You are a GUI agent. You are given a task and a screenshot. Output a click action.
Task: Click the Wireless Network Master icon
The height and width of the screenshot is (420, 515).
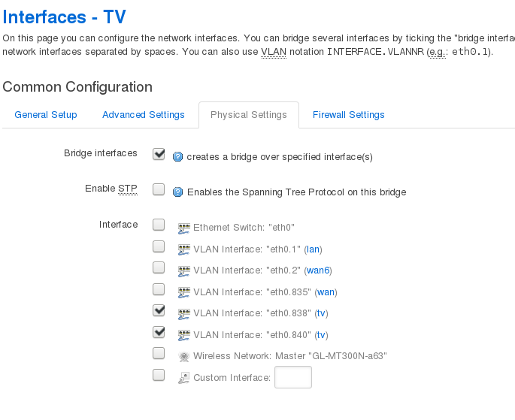pos(183,356)
